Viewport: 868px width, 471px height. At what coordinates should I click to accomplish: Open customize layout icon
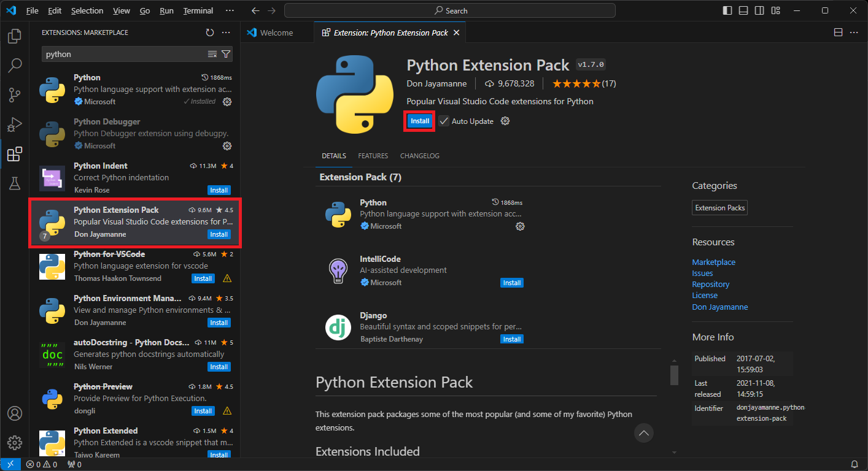pos(776,10)
